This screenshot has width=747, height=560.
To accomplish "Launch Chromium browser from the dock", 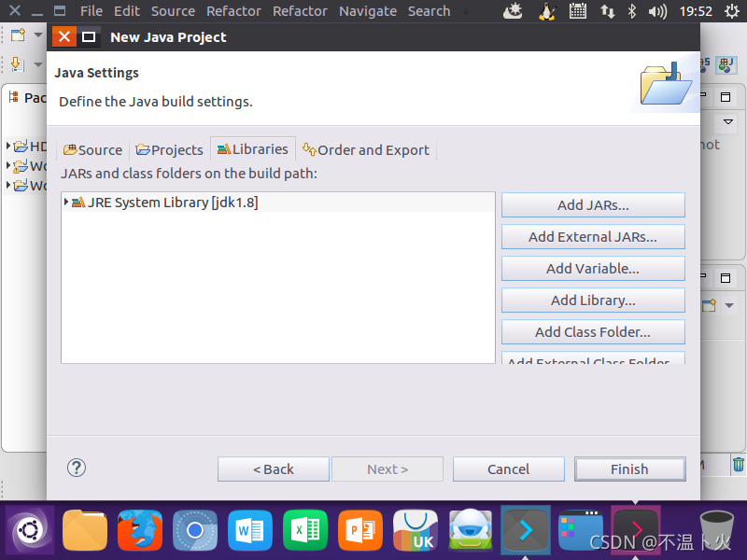I will pyautogui.click(x=195, y=529).
